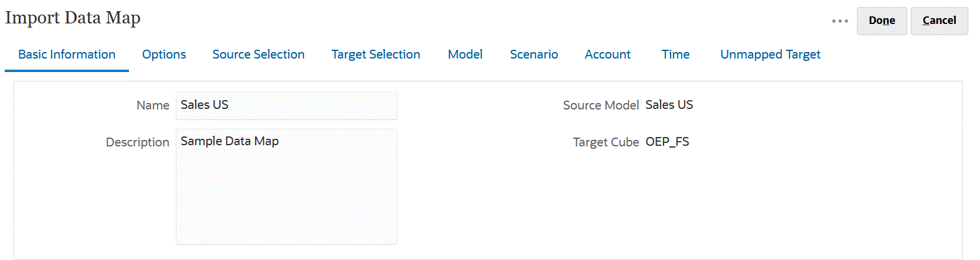
Task: Open the Unmapped Target tab
Action: [770, 54]
